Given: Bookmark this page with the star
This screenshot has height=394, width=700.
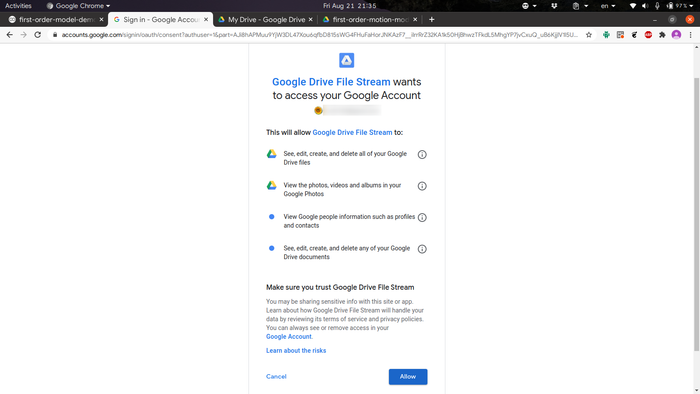Looking at the screenshot, I should pos(589,35).
